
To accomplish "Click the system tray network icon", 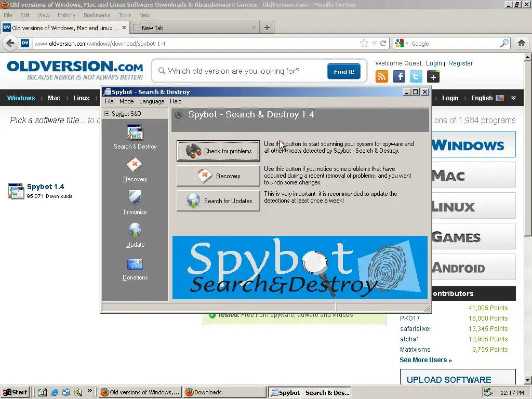I will 488,392.
